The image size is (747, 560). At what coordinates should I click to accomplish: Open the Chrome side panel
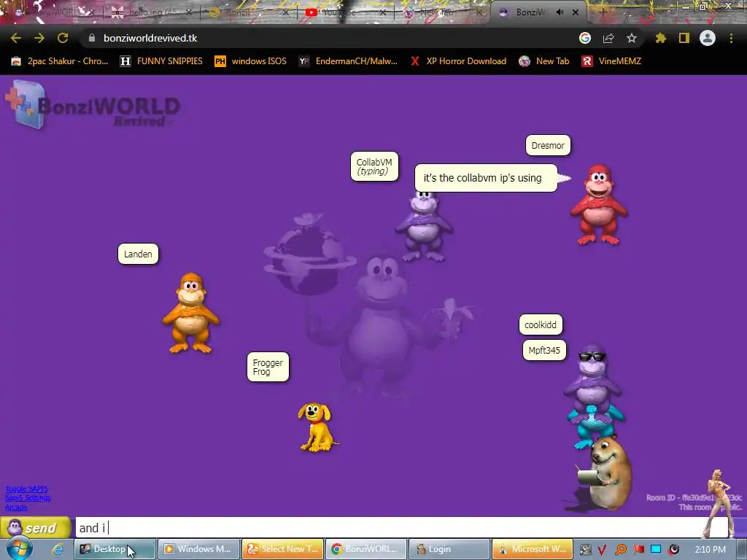tap(684, 38)
